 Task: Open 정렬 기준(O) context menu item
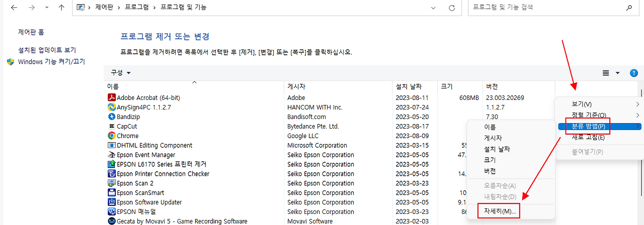599,115
